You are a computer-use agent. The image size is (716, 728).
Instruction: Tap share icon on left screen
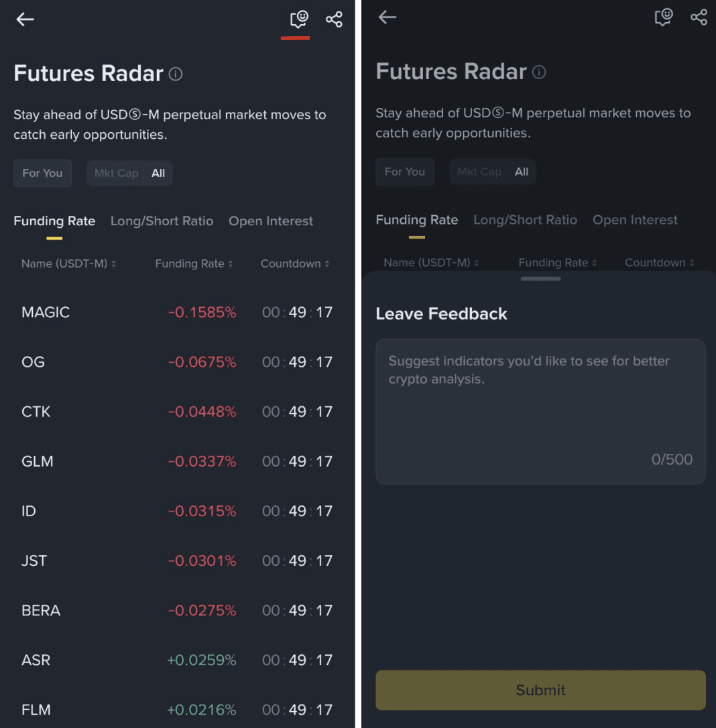tap(334, 19)
